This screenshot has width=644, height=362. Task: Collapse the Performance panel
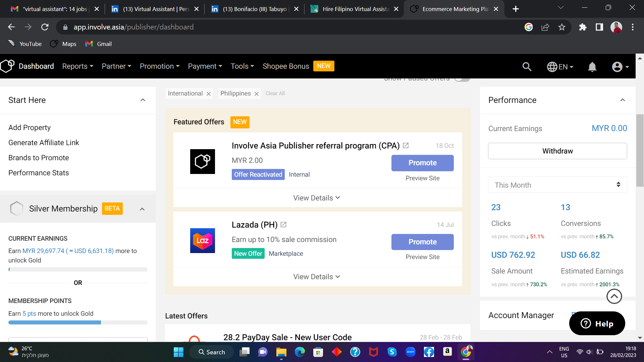623,100
